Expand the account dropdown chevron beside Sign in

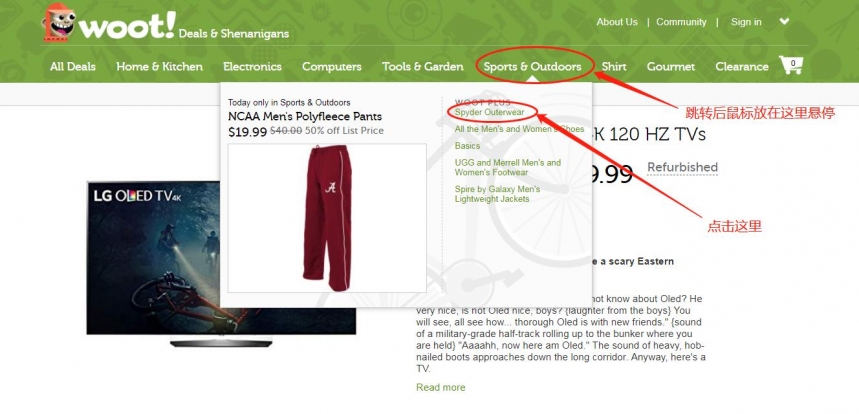[x=784, y=22]
